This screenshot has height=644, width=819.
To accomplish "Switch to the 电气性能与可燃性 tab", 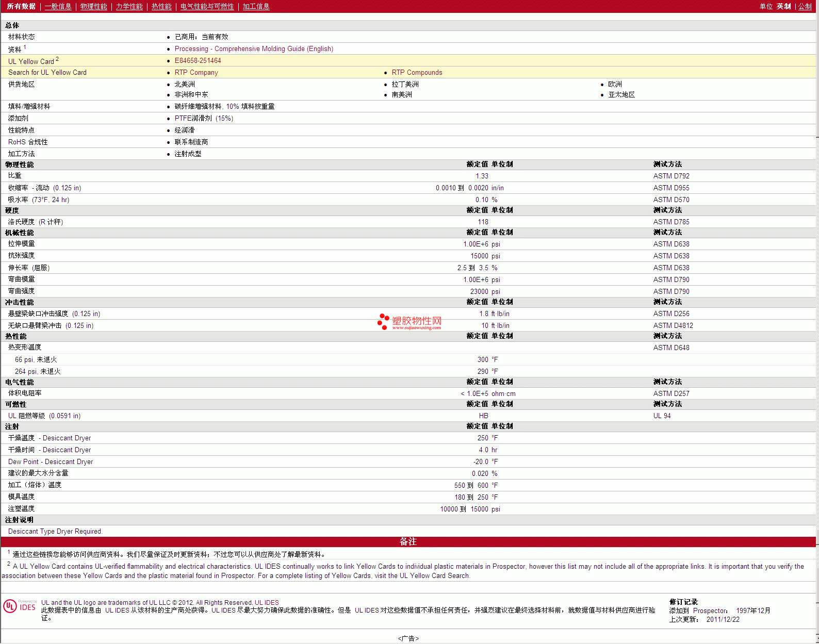I will tap(207, 6).
